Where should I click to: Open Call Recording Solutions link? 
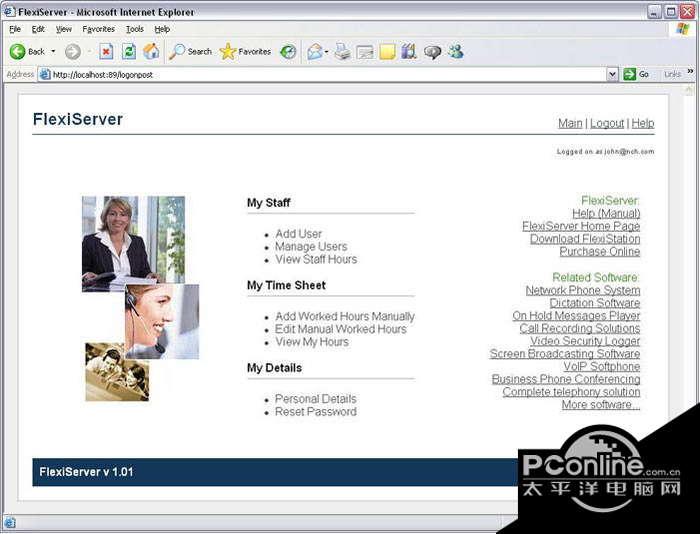[580, 328]
